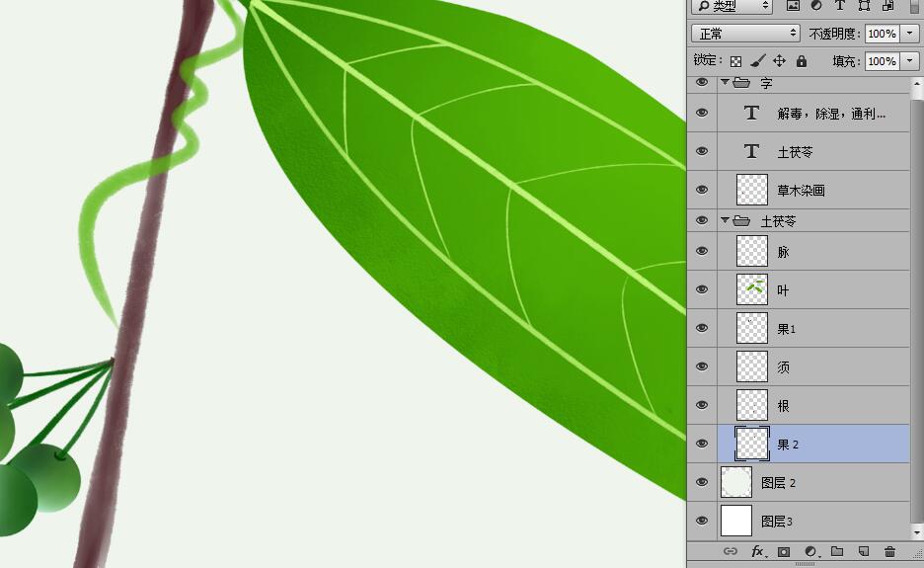
Task: Hide the 字 group
Action: [x=702, y=83]
